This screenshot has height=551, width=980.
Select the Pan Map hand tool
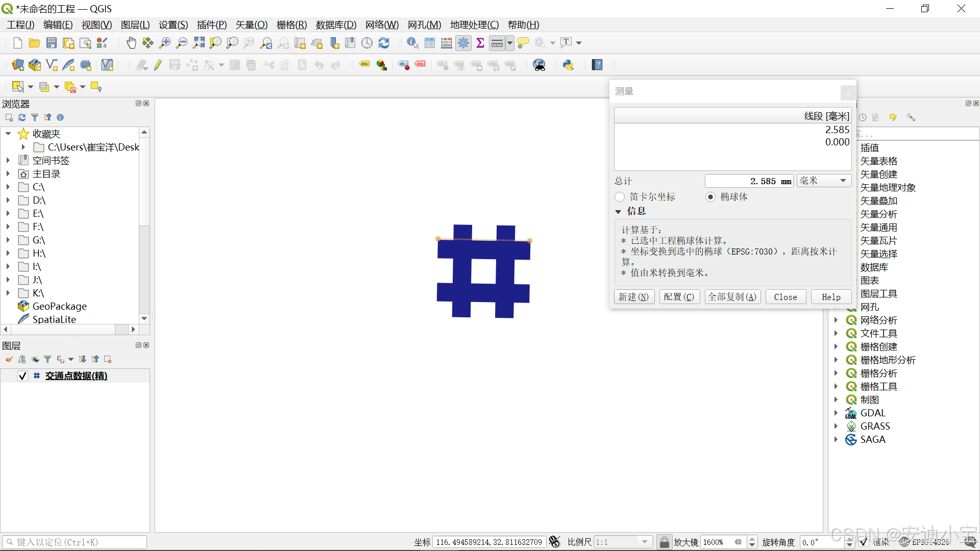[131, 43]
